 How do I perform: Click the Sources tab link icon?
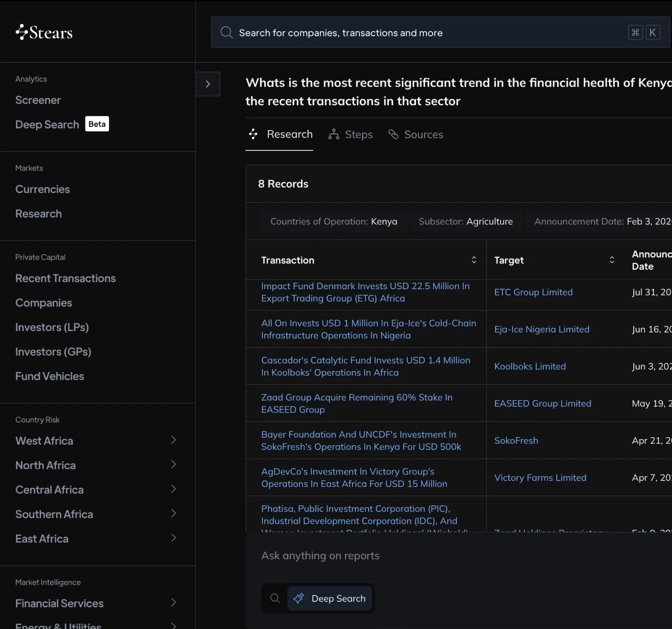coord(393,134)
